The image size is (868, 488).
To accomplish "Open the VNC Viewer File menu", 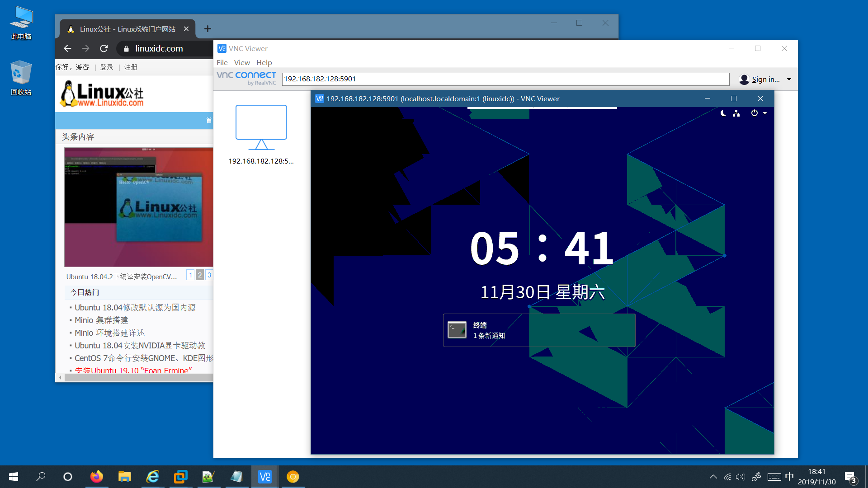I will pos(222,62).
